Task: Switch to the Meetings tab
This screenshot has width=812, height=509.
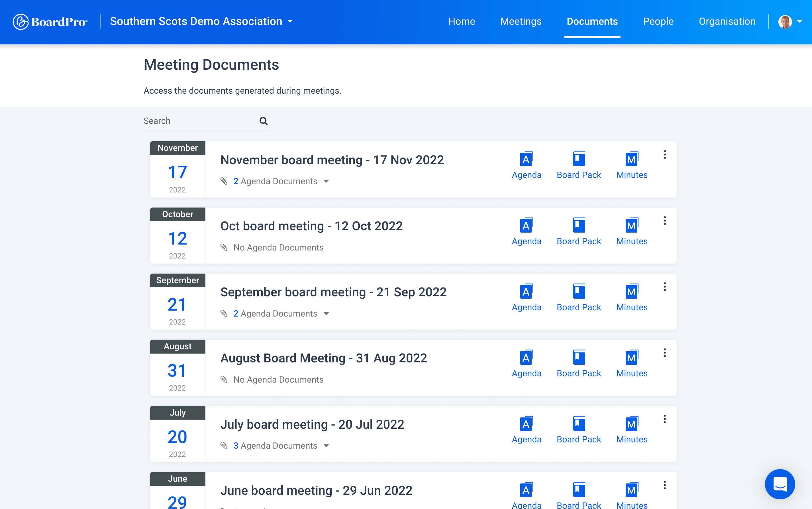Action: click(x=521, y=21)
